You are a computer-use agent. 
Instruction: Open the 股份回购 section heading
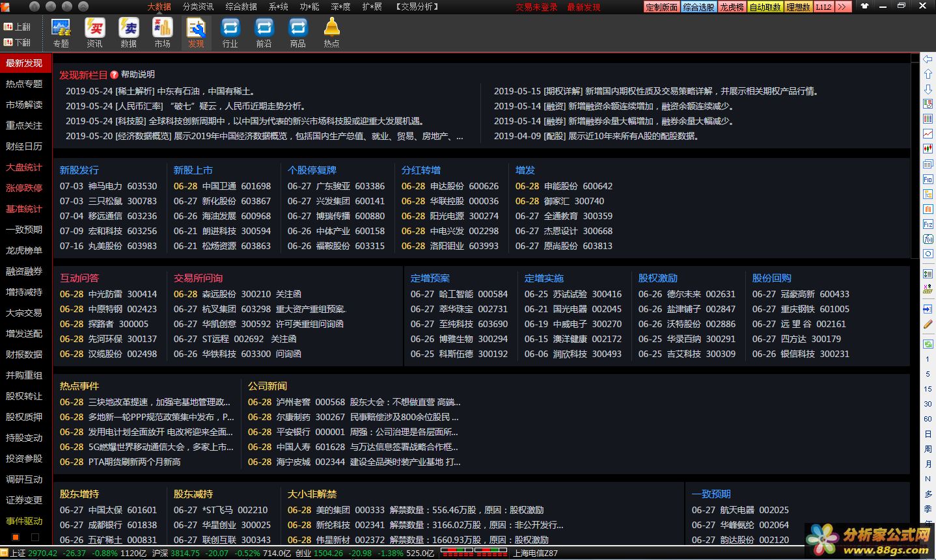click(772, 278)
